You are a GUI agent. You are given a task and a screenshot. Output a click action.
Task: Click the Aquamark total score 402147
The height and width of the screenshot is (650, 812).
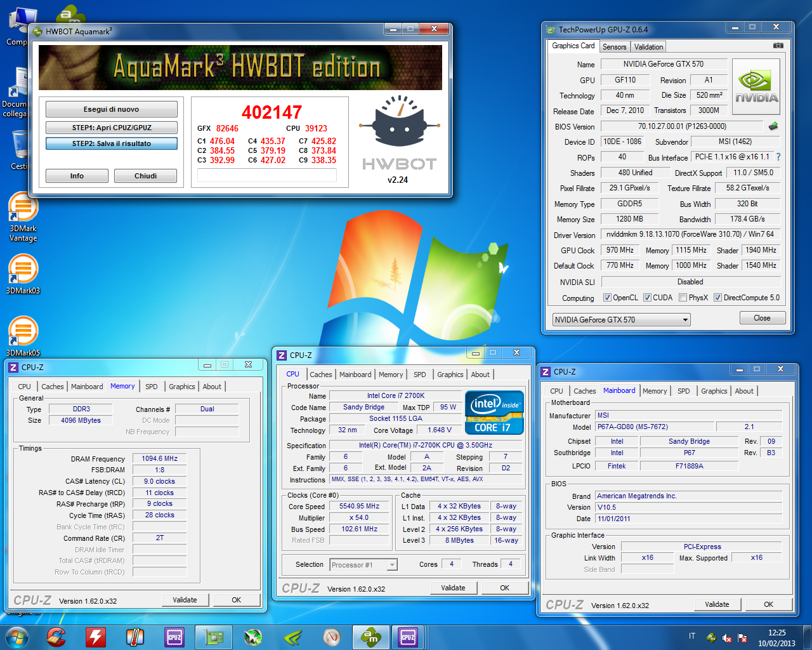(272, 112)
